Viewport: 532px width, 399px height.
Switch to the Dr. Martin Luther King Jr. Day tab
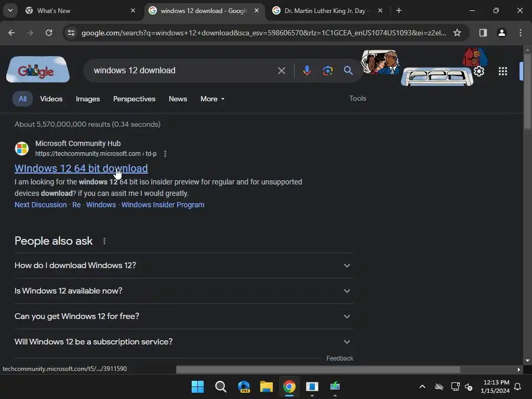[326, 10]
